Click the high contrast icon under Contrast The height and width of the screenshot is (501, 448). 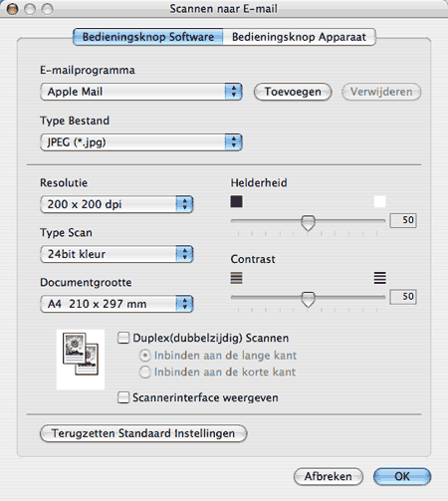(379, 278)
